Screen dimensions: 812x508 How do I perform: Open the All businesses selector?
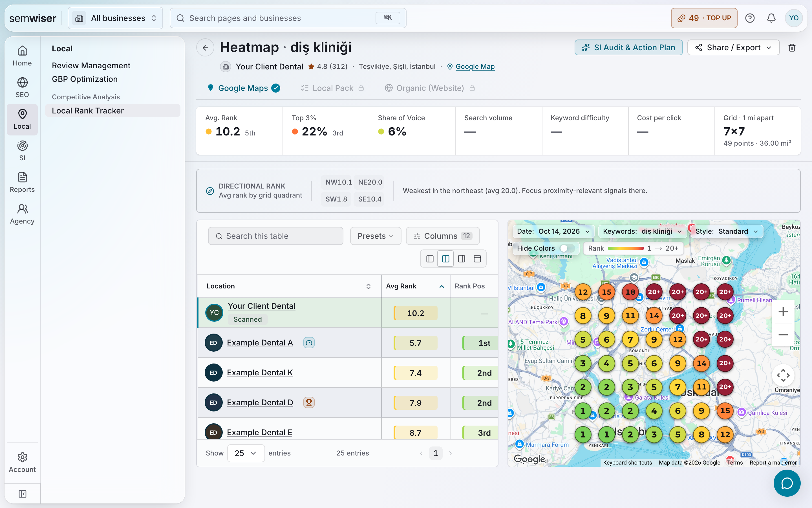click(x=115, y=18)
